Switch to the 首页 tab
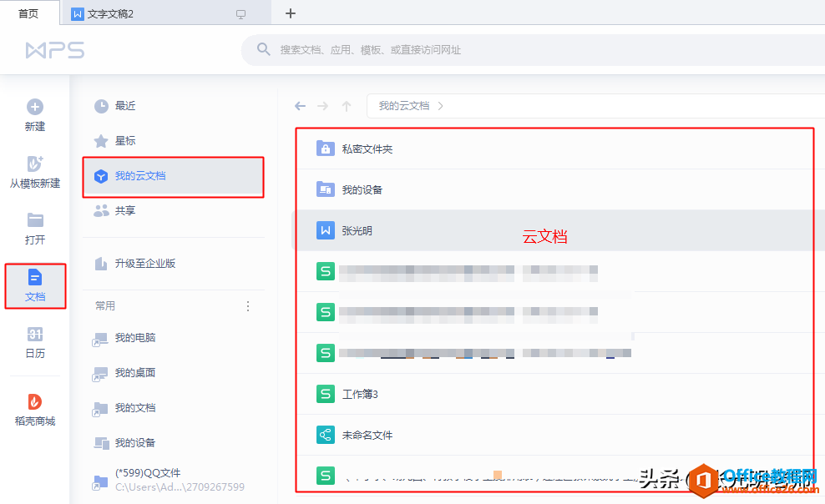 (28, 13)
